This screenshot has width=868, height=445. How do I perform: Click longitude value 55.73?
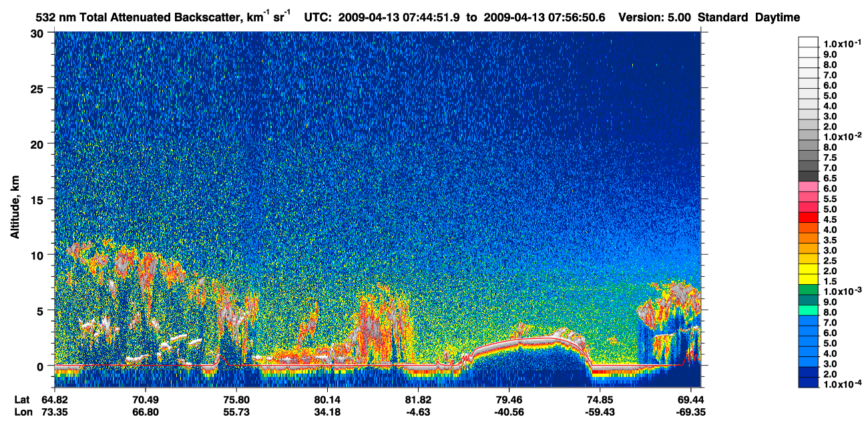(x=236, y=412)
